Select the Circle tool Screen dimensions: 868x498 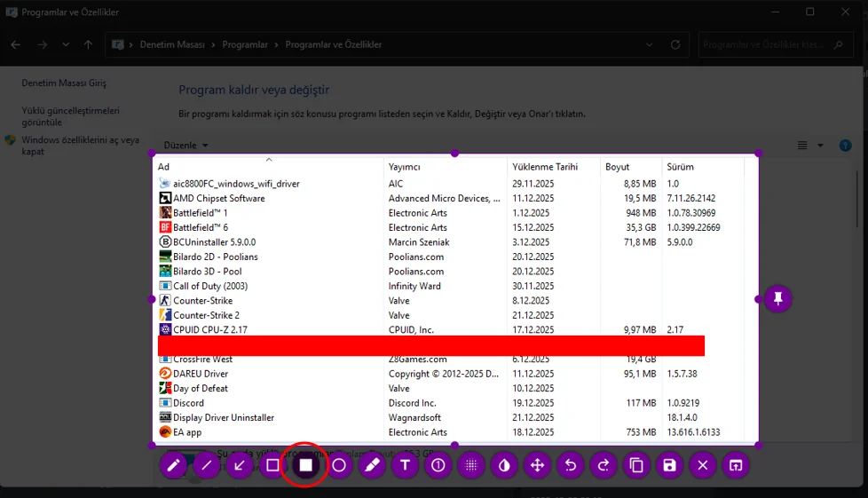click(x=339, y=465)
